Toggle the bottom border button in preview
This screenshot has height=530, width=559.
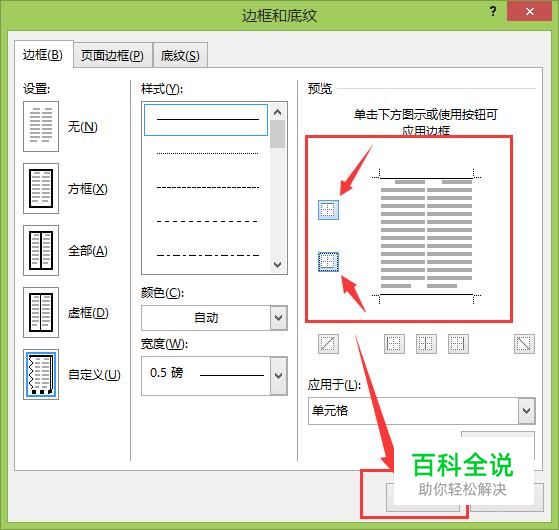tap(328, 262)
